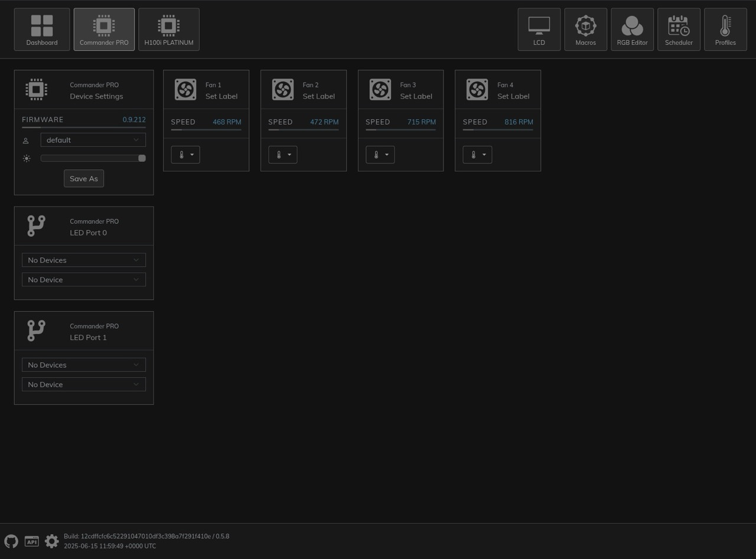
Task: Open the API documentation icon
Action: [x=32, y=541]
